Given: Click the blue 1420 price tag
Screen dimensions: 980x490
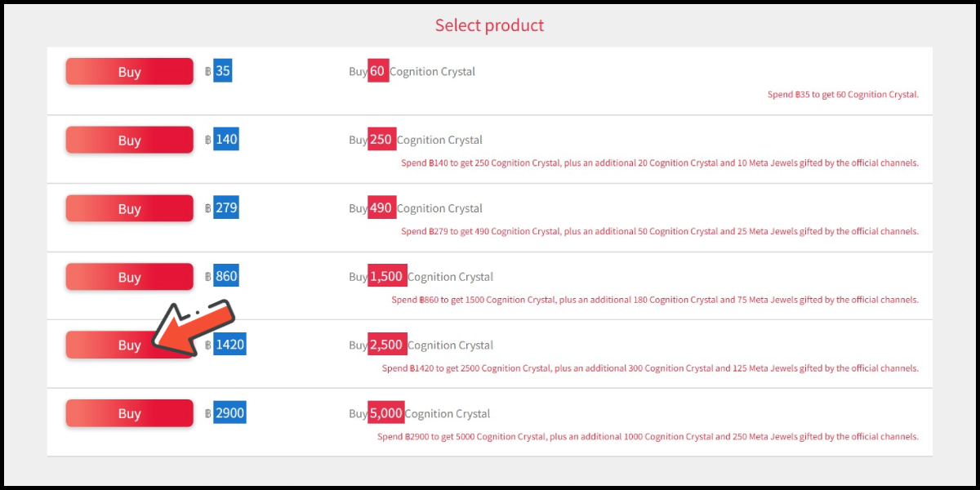Looking at the screenshot, I should (229, 345).
